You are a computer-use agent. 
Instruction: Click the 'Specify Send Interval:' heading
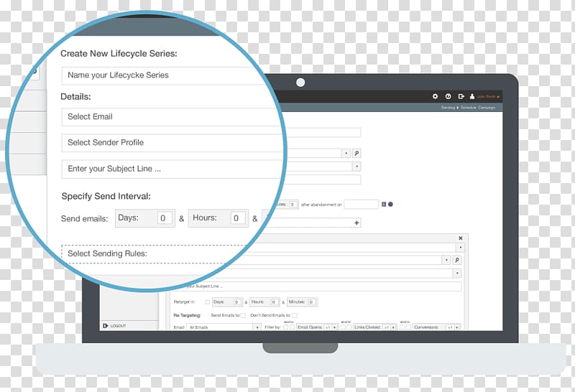coord(106,197)
